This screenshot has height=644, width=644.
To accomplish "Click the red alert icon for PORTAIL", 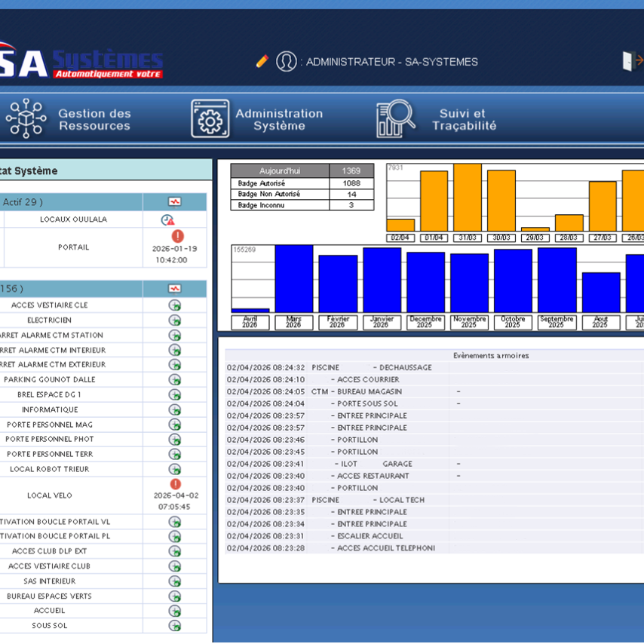I will click(x=178, y=236).
